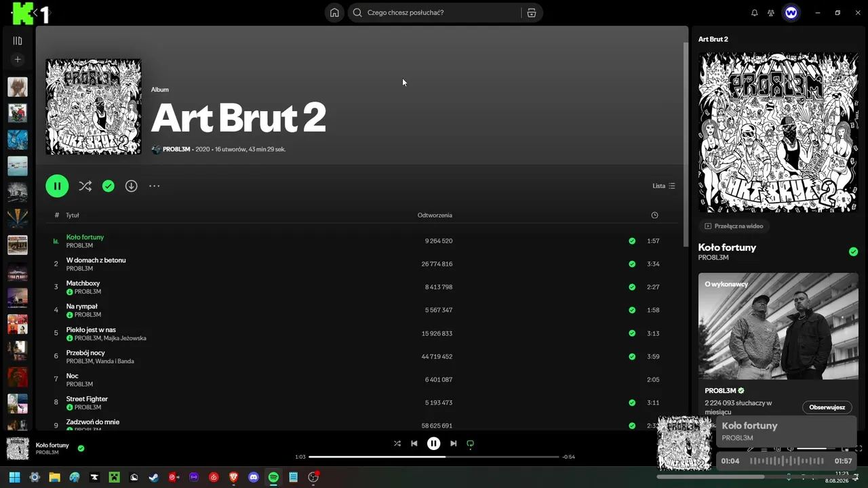Toggle shuffle for the Art Brut 2 album

[x=85, y=186]
